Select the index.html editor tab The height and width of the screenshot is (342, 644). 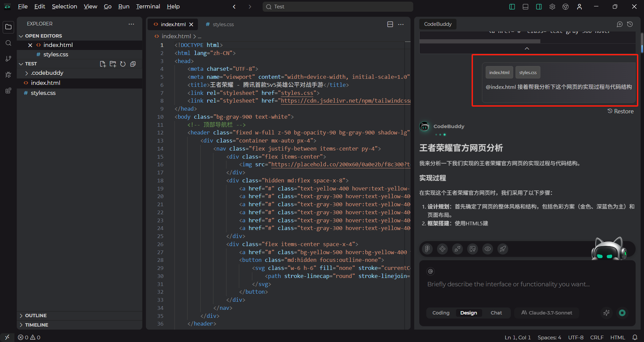coord(172,24)
